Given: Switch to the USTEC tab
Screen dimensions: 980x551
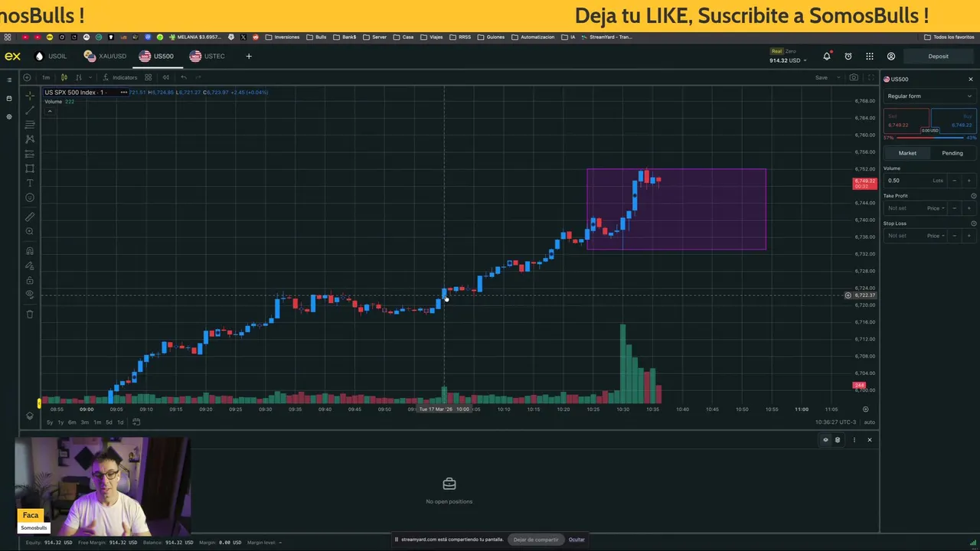Looking at the screenshot, I should (x=207, y=56).
